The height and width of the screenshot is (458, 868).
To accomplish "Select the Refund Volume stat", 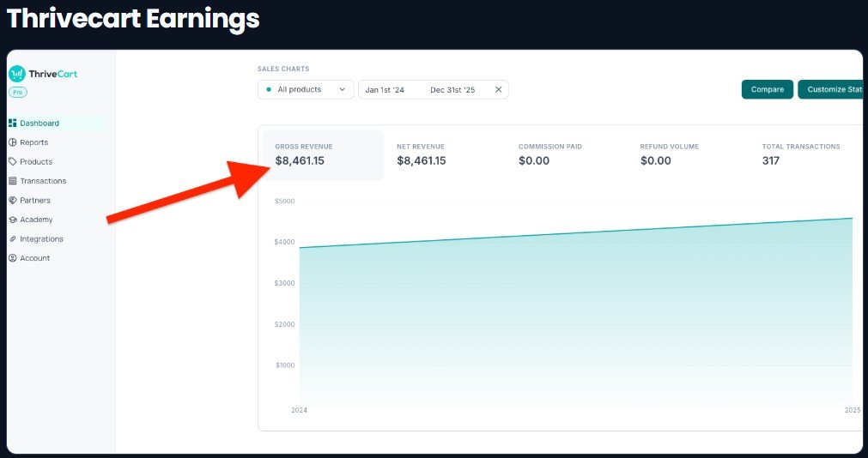I will point(670,155).
